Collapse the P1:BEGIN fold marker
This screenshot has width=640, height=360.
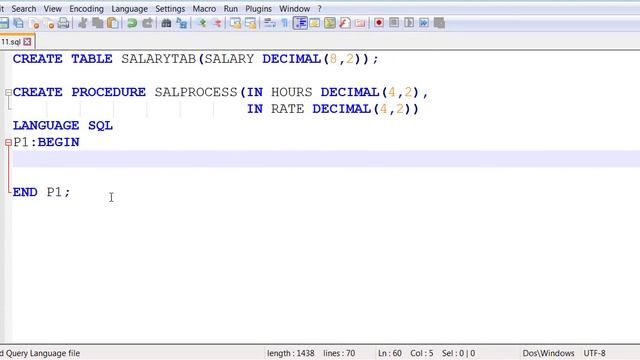[8, 142]
